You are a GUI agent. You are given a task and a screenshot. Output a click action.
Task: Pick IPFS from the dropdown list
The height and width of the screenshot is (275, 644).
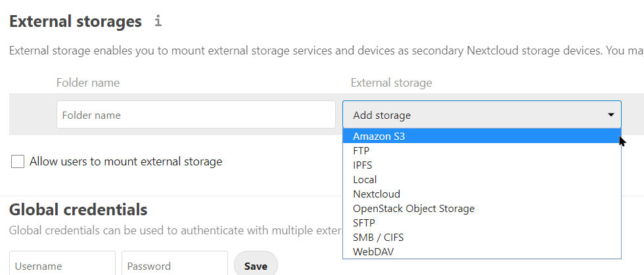point(363,165)
